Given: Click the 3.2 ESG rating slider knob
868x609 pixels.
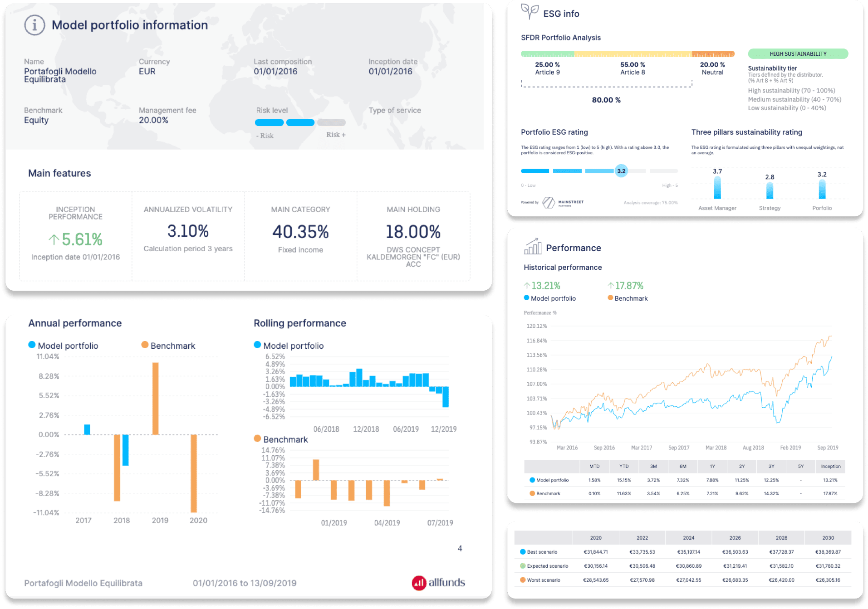Looking at the screenshot, I should (x=621, y=171).
